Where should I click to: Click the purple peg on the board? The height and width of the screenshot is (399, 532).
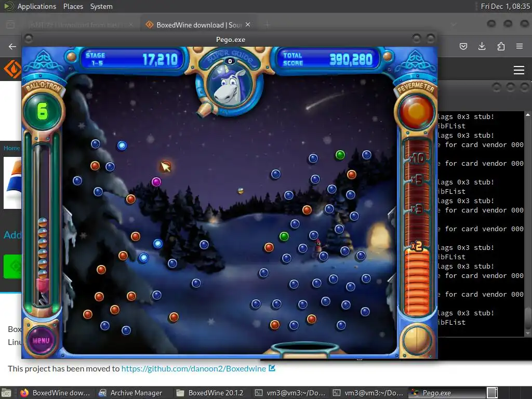(x=156, y=182)
